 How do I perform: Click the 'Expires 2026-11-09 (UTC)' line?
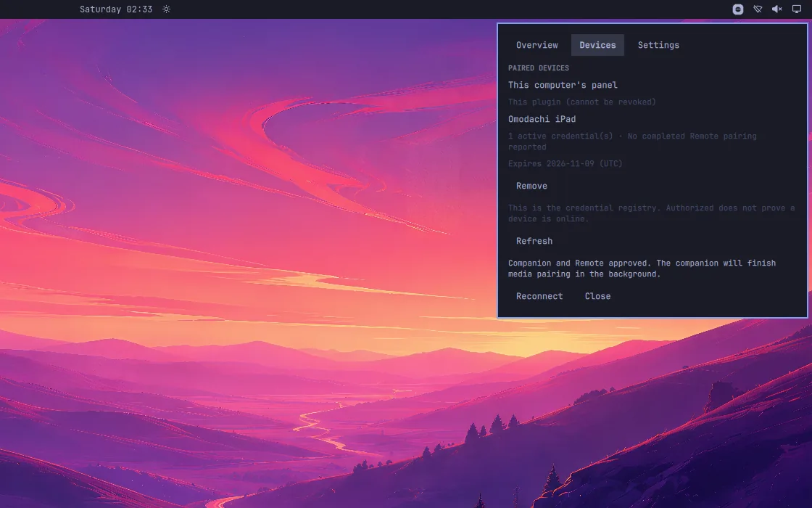coord(565,164)
